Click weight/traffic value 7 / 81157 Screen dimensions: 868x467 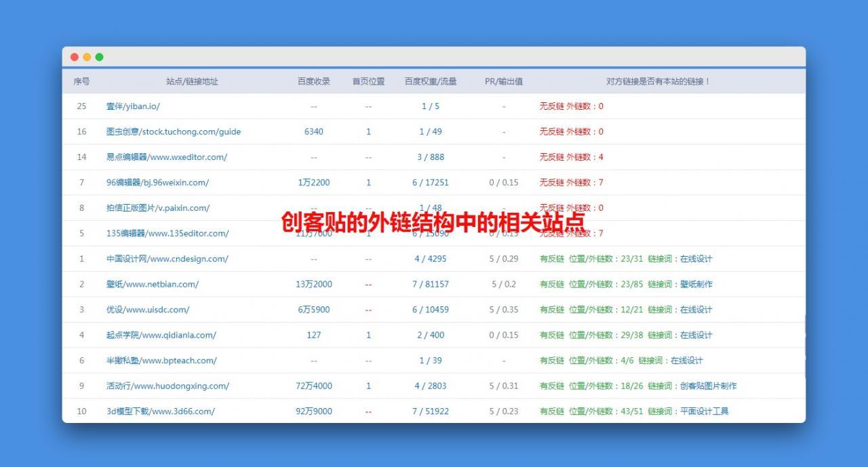(431, 284)
